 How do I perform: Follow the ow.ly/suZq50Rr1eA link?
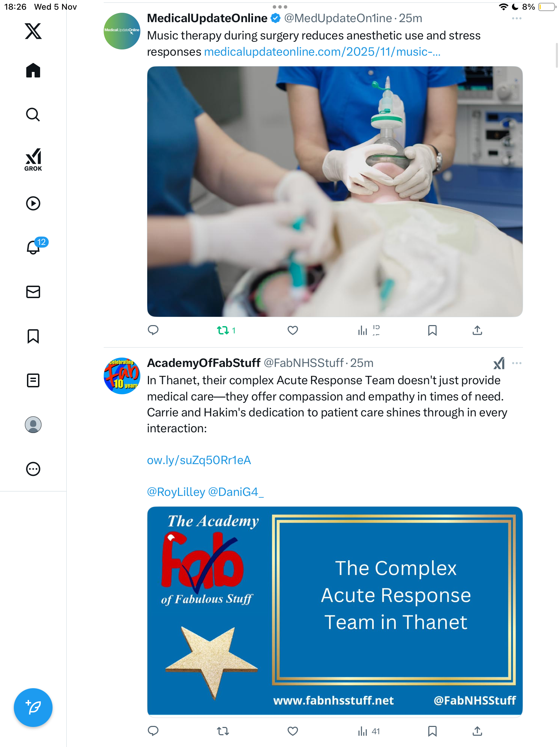tap(199, 460)
